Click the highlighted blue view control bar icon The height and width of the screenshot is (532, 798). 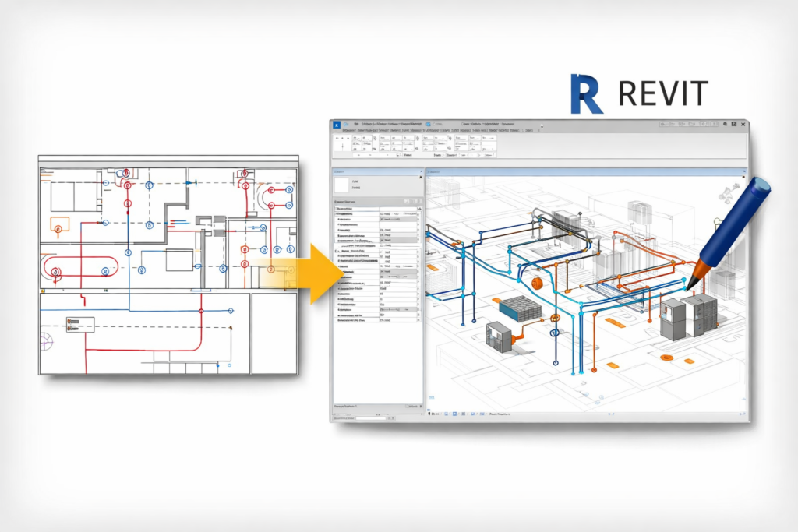coord(454,415)
